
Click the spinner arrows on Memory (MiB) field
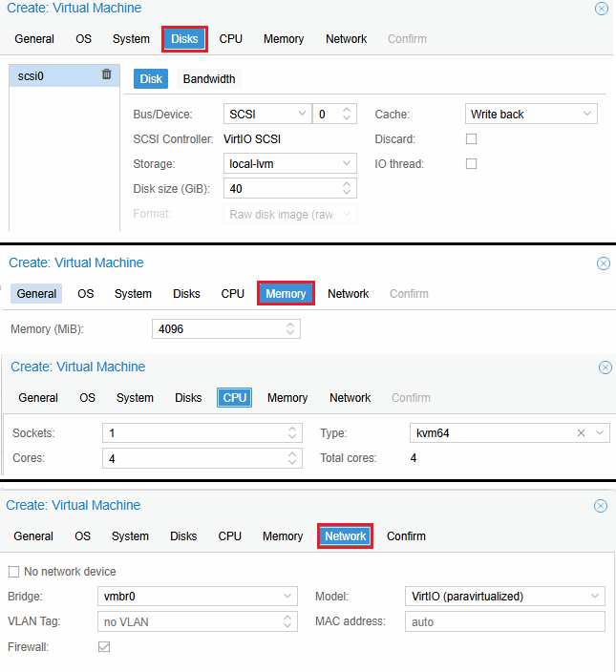(x=291, y=329)
